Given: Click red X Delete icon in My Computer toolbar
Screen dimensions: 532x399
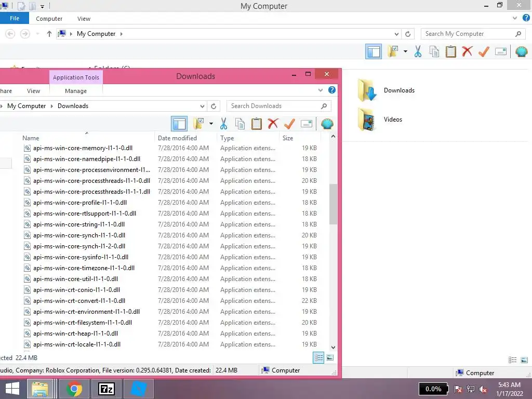Looking at the screenshot, I should pos(467,51).
